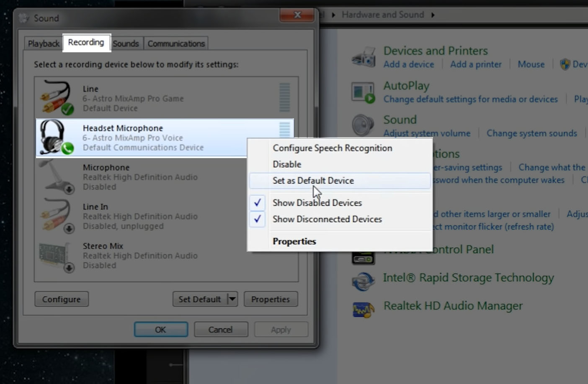The height and width of the screenshot is (384, 588).
Task: Open Properties from the context menu
Action: (340, 241)
